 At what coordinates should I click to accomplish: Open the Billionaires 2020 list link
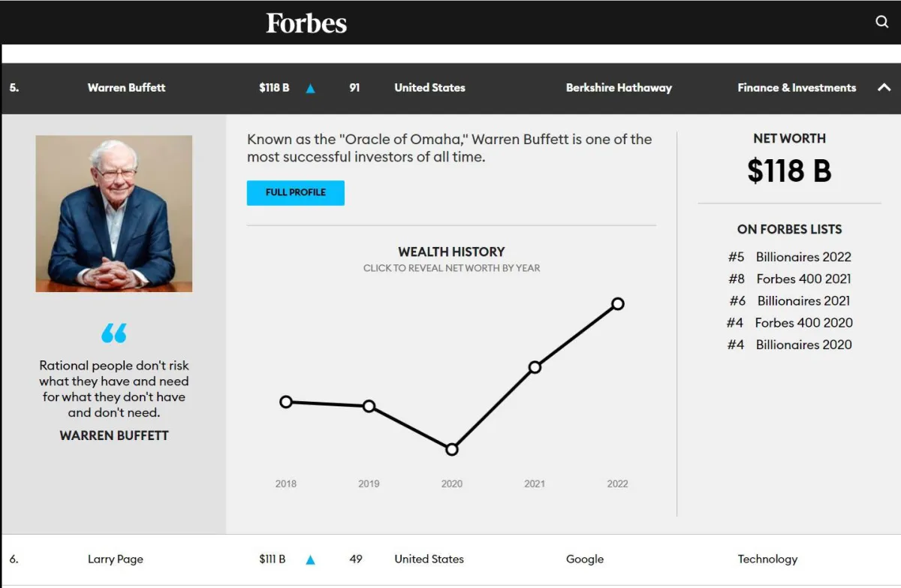(803, 345)
